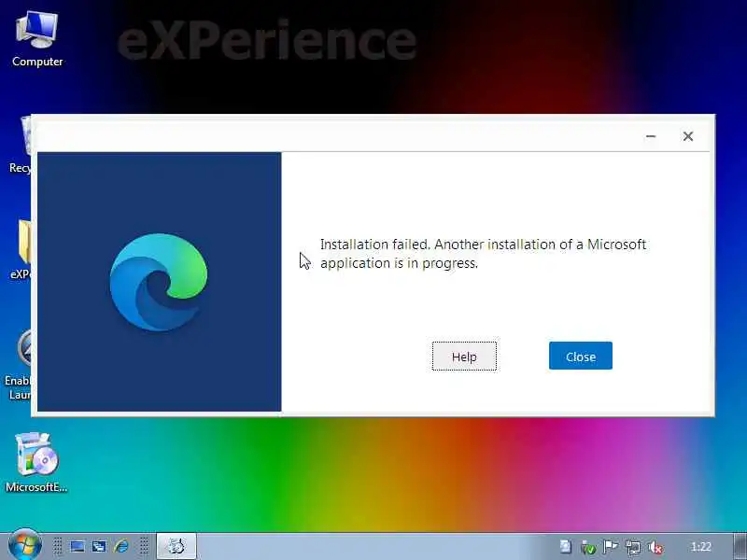Open the Computer desktop icon
The width and height of the screenshot is (747, 560).
[37, 39]
